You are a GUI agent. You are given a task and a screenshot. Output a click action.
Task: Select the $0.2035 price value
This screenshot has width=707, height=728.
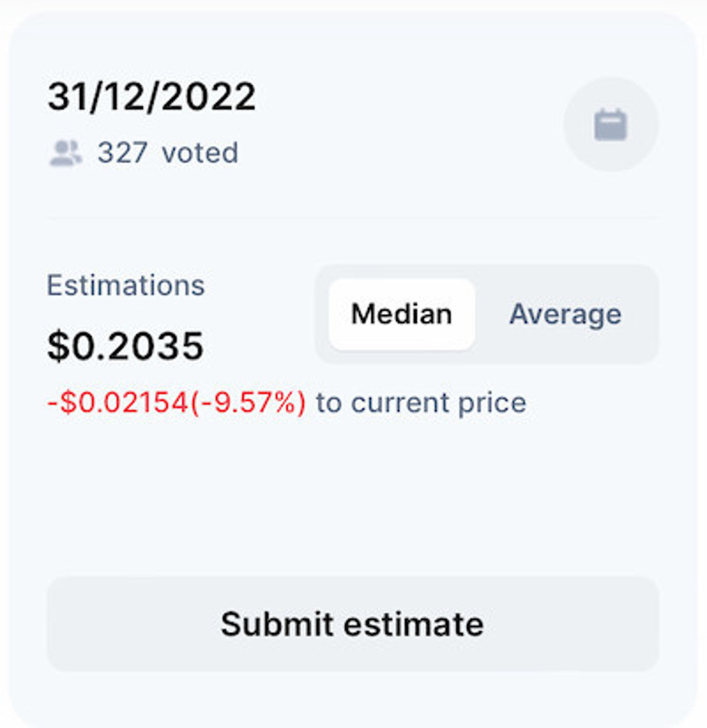click(x=124, y=345)
